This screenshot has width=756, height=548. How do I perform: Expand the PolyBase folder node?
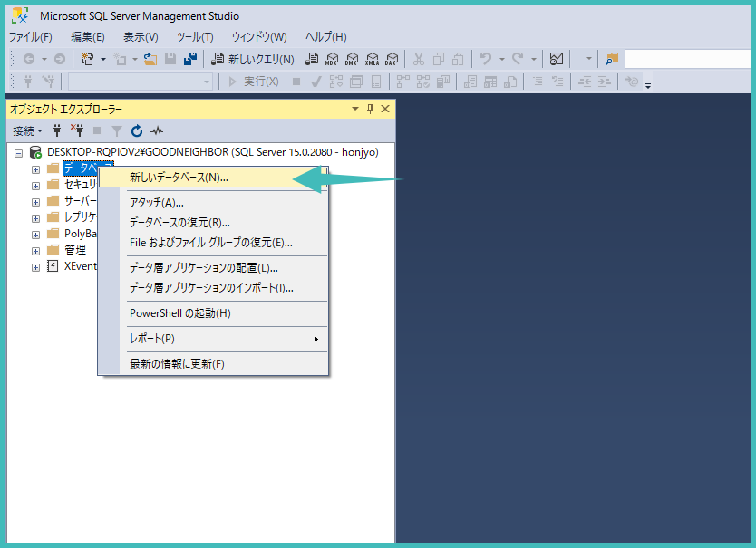pyautogui.click(x=35, y=236)
